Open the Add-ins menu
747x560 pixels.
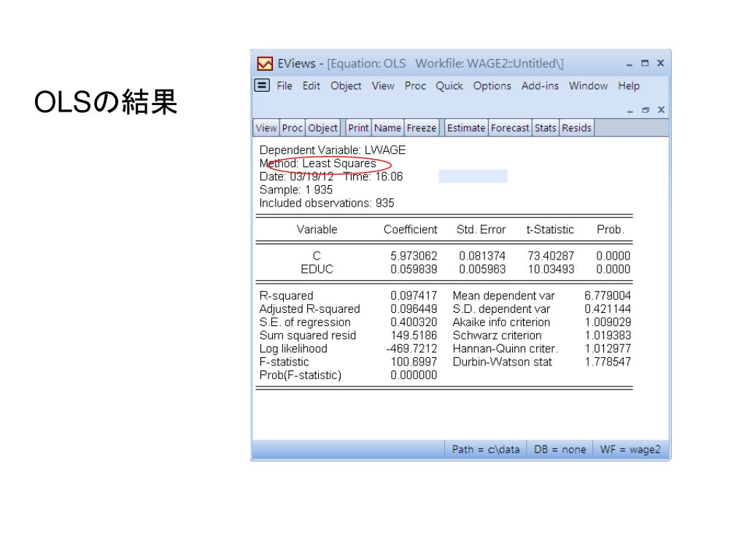(x=540, y=86)
